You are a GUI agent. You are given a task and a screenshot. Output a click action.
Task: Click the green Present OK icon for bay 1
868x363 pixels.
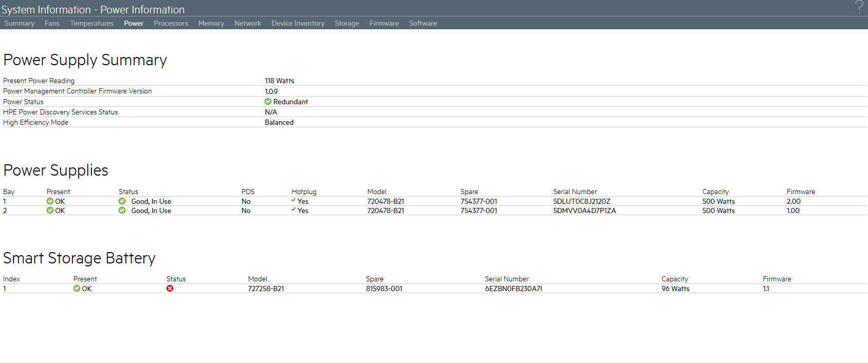click(x=50, y=201)
